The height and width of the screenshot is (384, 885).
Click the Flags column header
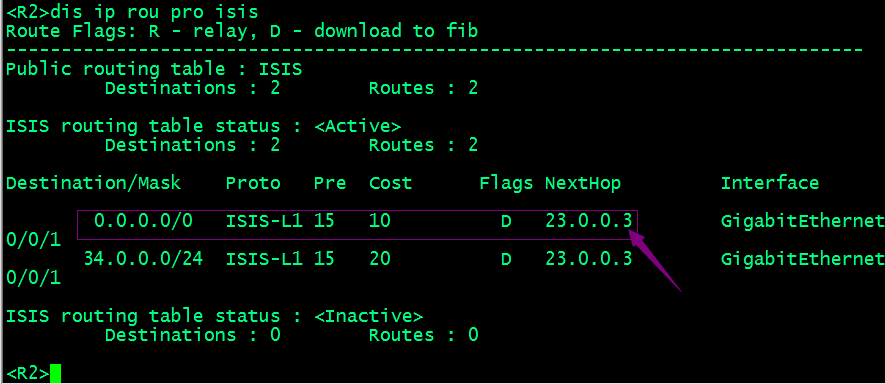[x=506, y=183]
